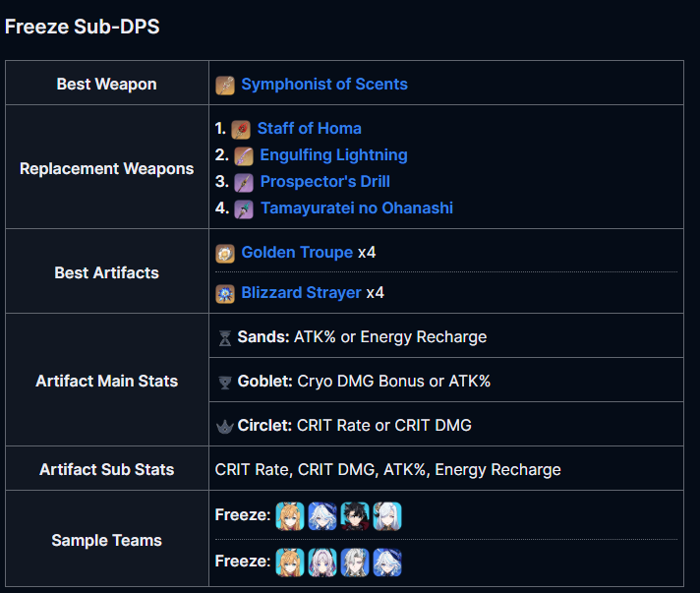
Task: Open Prospector's Drill weapon link
Action: point(325,181)
